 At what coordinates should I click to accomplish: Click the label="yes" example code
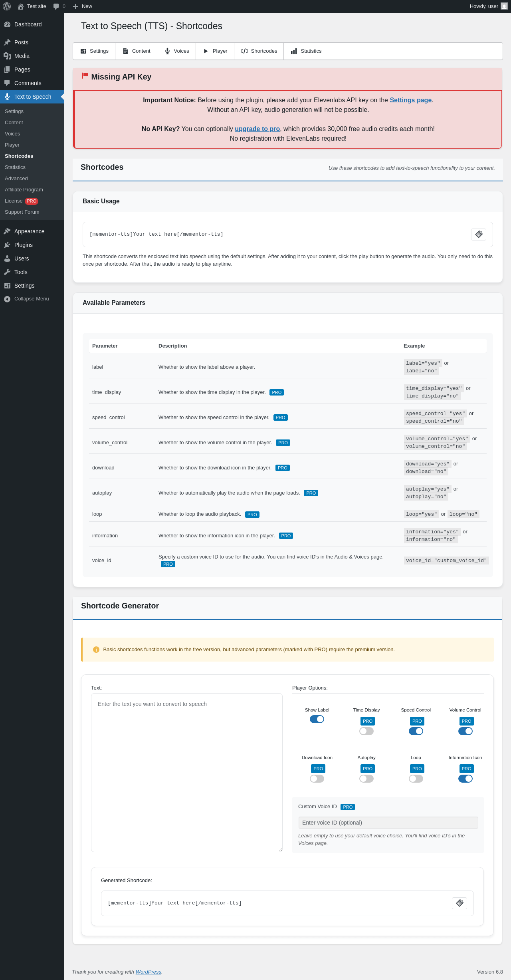[423, 363]
